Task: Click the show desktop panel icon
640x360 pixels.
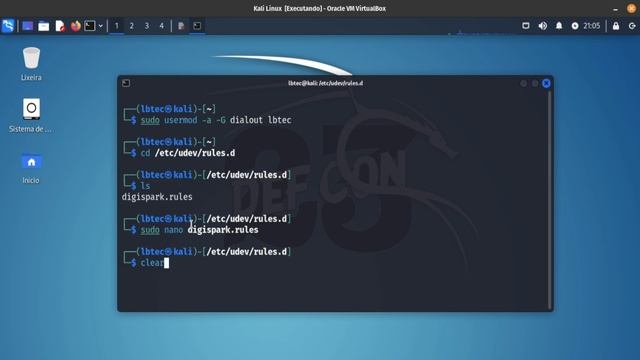Action: [x=27, y=26]
